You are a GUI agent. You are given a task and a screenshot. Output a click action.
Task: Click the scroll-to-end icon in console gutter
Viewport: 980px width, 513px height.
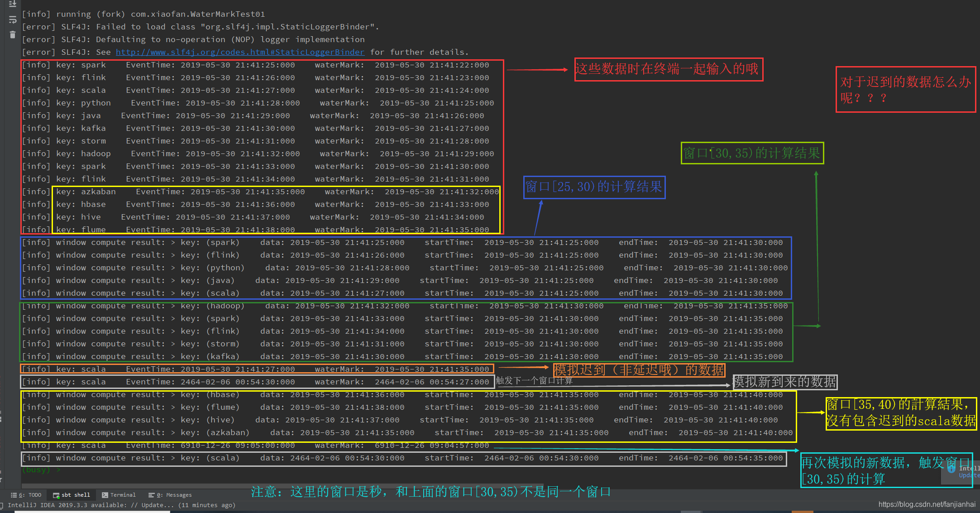[13, 4]
